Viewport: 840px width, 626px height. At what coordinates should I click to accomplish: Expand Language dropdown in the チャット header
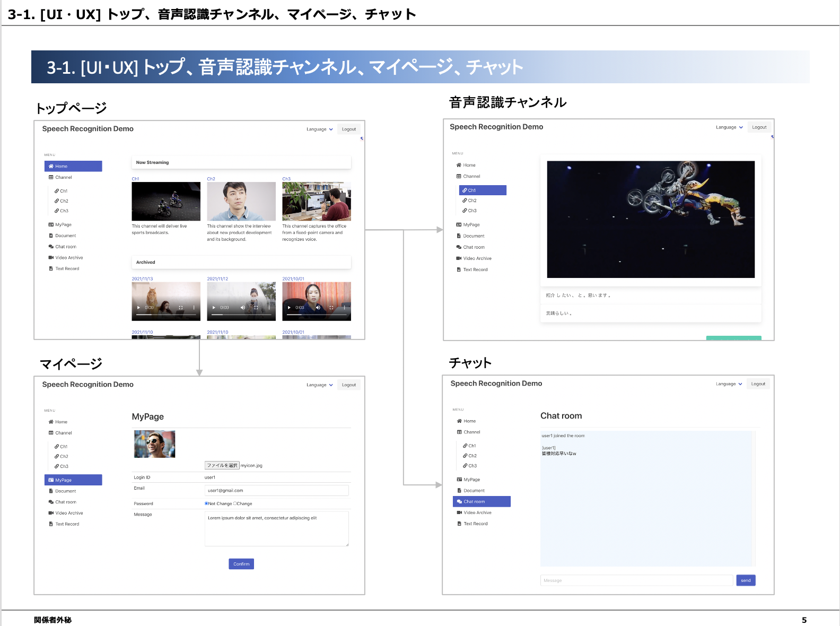coord(729,384)
